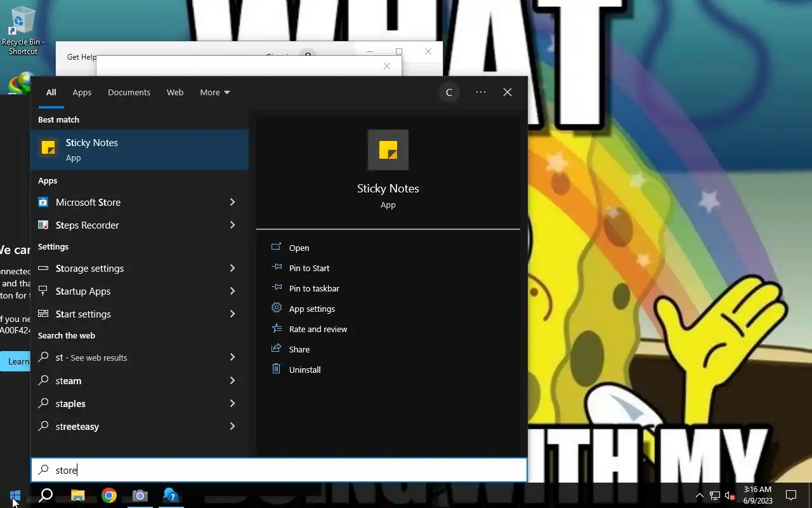The height and width of the screenshot is (508, 812).
Task: Switch to the Documents search tab
Action: pyautogui.click(x=129, y=92)
